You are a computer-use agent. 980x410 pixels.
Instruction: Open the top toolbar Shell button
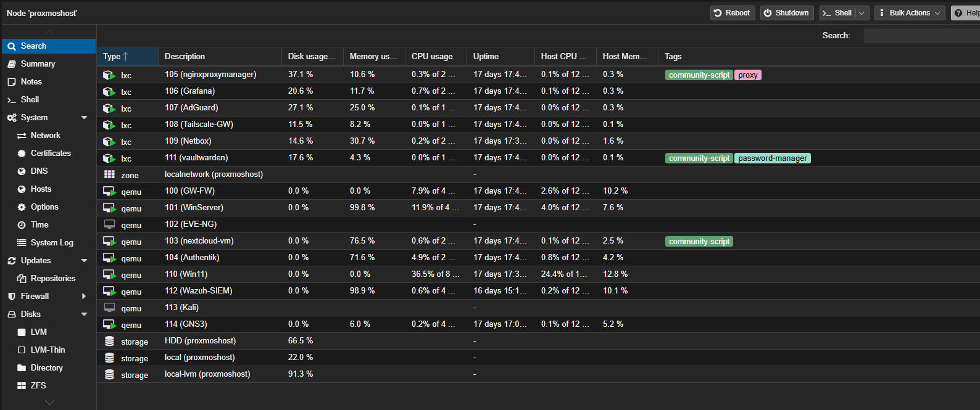[837, 13]
